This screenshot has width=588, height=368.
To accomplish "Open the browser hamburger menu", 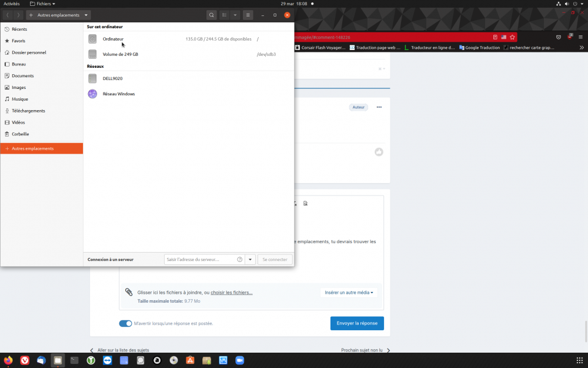I will (580, 37).
